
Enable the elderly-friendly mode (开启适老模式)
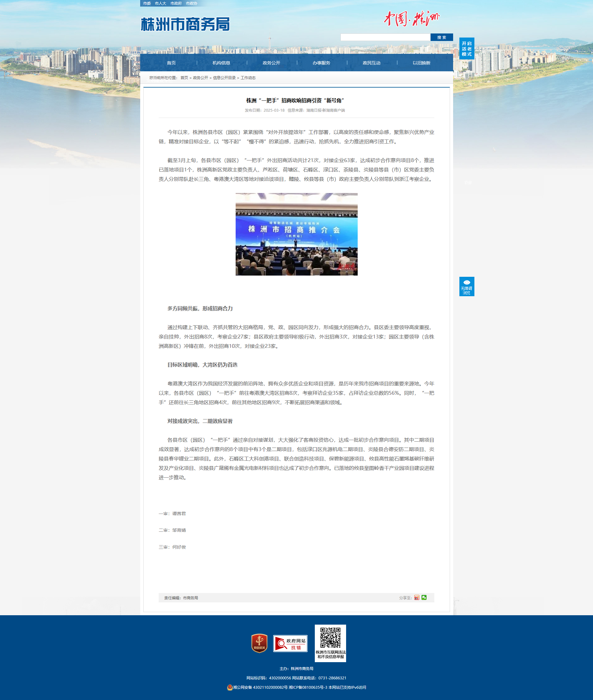tap(467, 49)
